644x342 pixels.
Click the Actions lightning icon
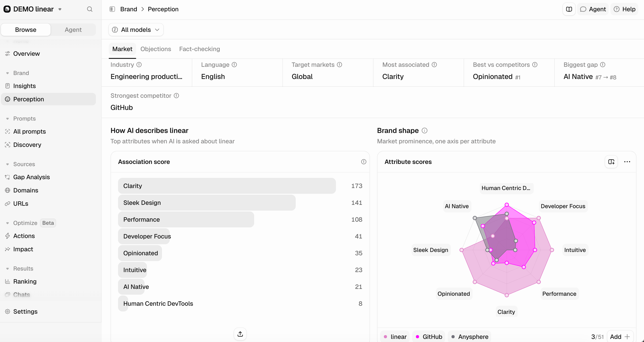pyautogui.click(x=8, y=236)
